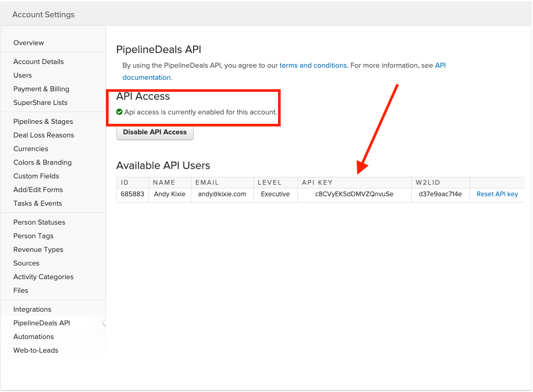Go to Web-to-Leads

click(36, 350)
